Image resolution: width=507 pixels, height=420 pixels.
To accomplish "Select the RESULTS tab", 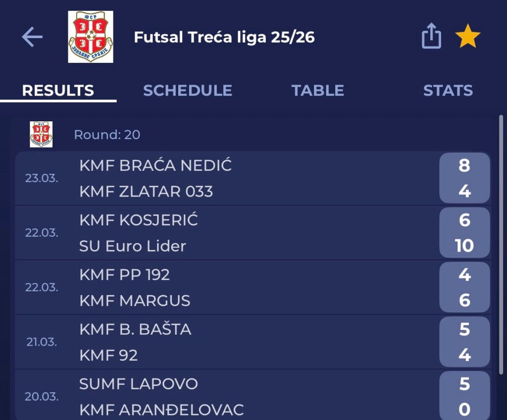I will (x=58, y=91).
